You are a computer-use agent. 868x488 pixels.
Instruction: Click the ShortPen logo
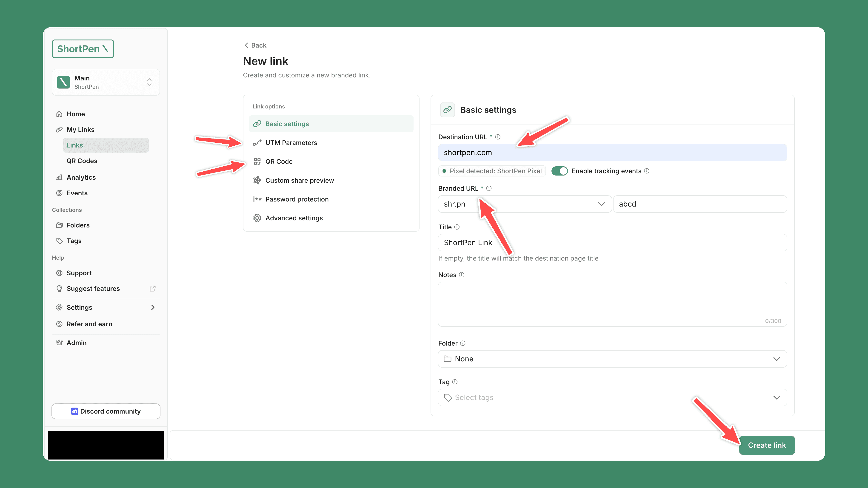83,49
